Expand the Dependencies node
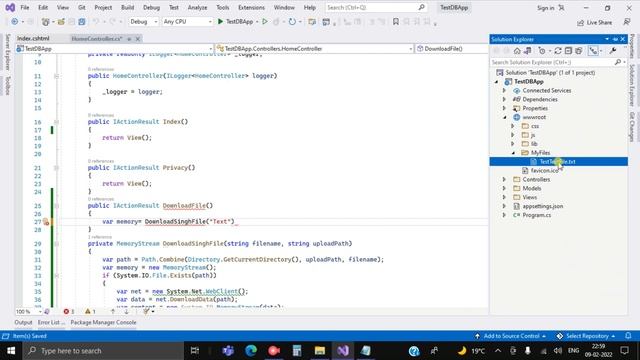Viewport: 640px width, 360px height. pos(504,100)
